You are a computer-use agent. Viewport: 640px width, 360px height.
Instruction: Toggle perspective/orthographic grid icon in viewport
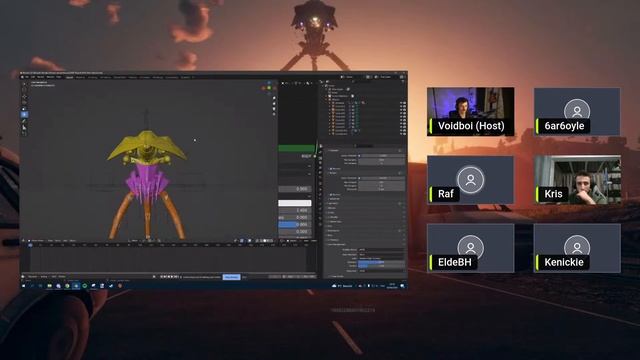(274, 114)
